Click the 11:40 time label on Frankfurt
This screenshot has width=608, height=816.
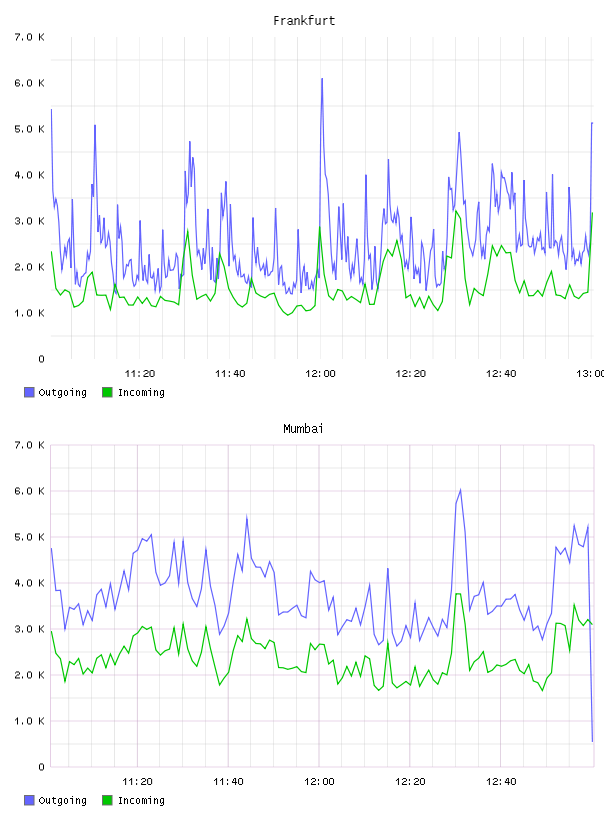point(230,373)
